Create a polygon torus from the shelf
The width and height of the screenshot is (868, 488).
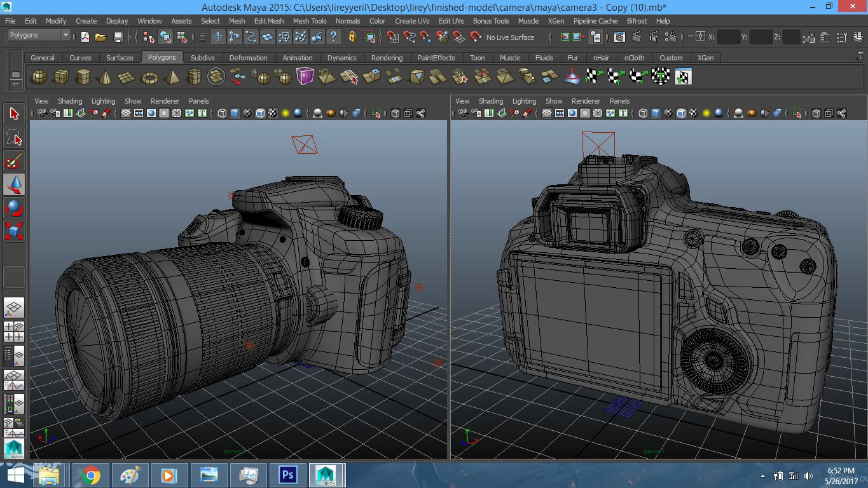click(x=149, y=77)
